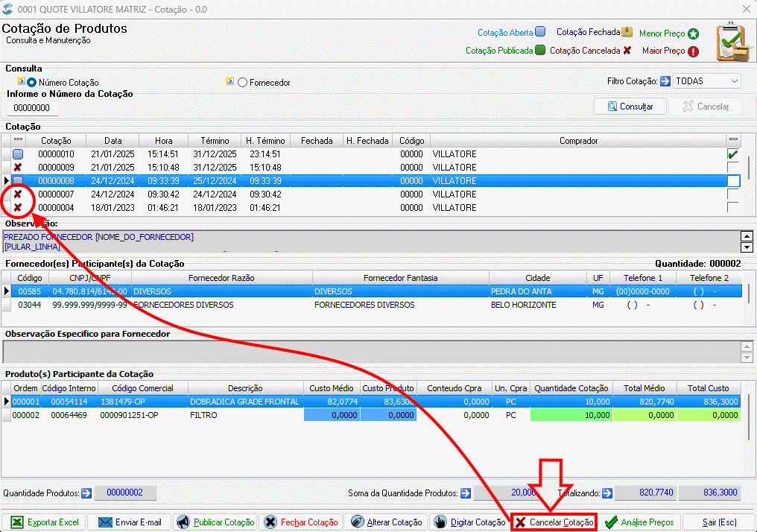The height and width of the screenshot is (532, 757).
Task: Click Digitar Cotação button
Action: [x=469, y=522]
